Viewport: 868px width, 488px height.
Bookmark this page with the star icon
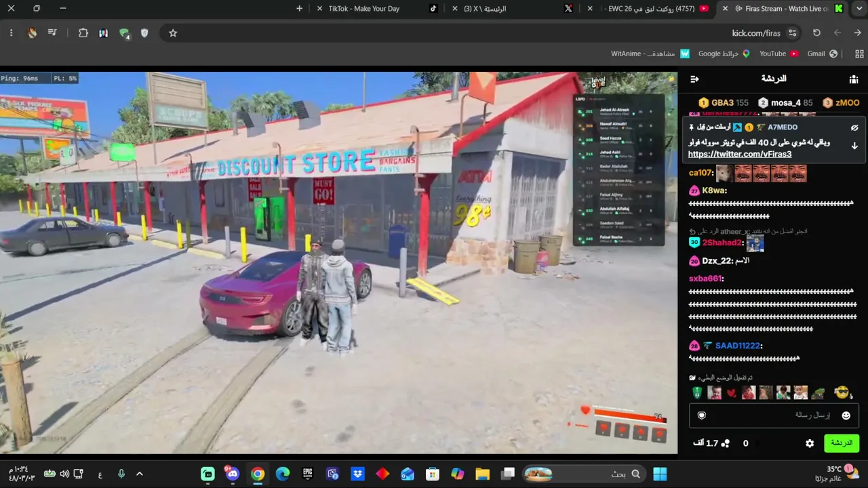[x=173, y=33]
